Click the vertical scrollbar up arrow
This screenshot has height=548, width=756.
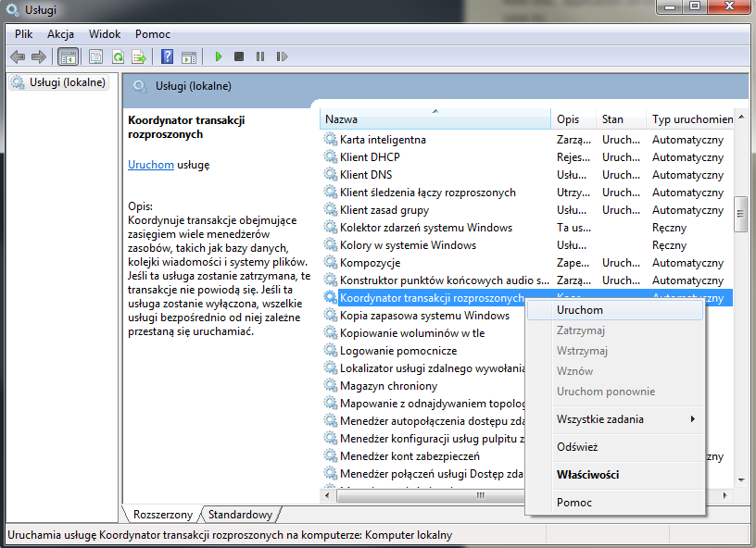tap(741, 117)
